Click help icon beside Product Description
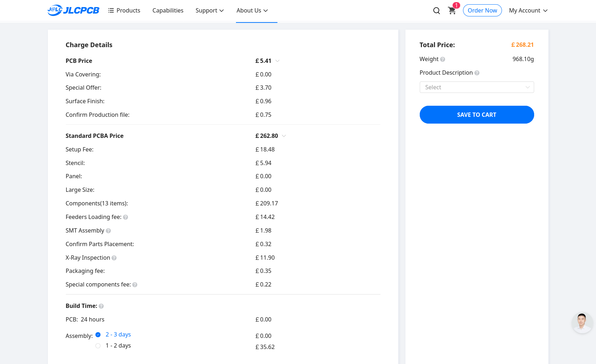The height and width of the screenshot is (364, 596). [x=477, y=73]
